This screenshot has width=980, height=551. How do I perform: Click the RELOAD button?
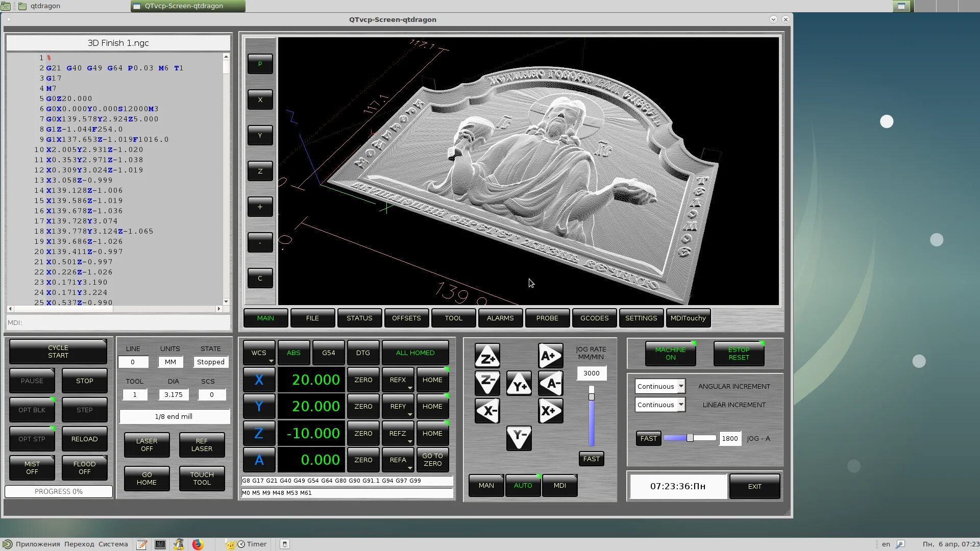pyautogui.click(x=85, y=439)
